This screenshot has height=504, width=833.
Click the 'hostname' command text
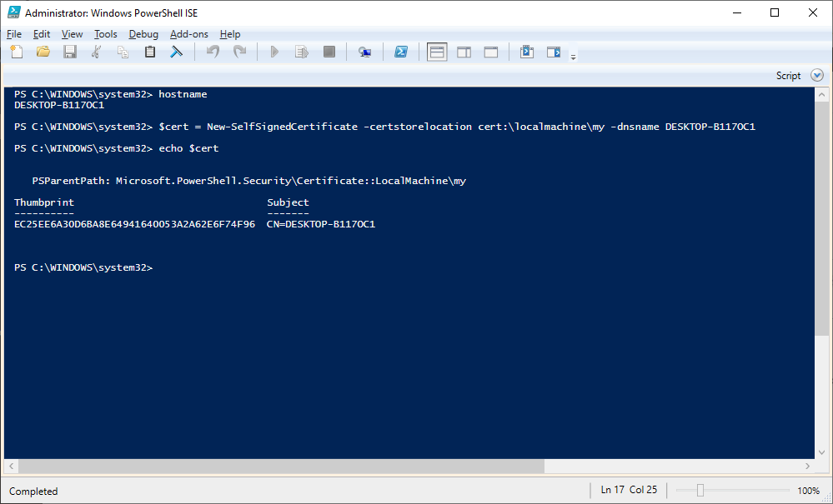coord(183,94)
